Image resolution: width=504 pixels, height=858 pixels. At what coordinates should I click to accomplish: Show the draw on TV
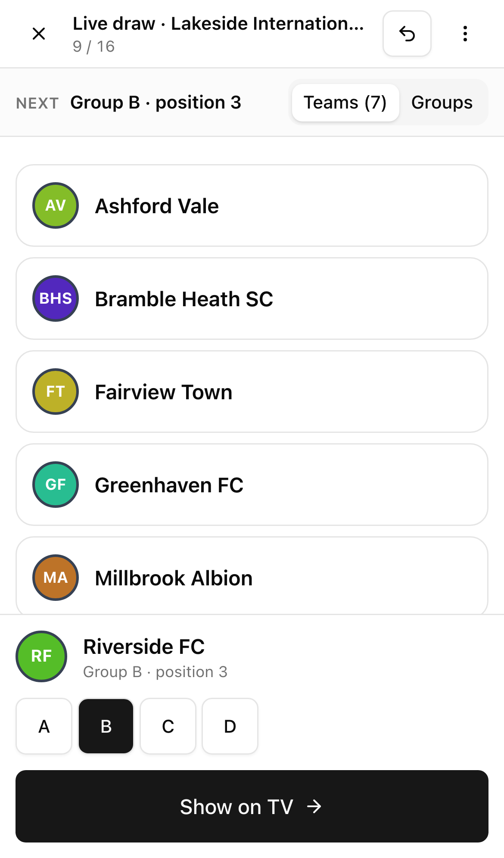pyautogui.click(x=252, y=806)
